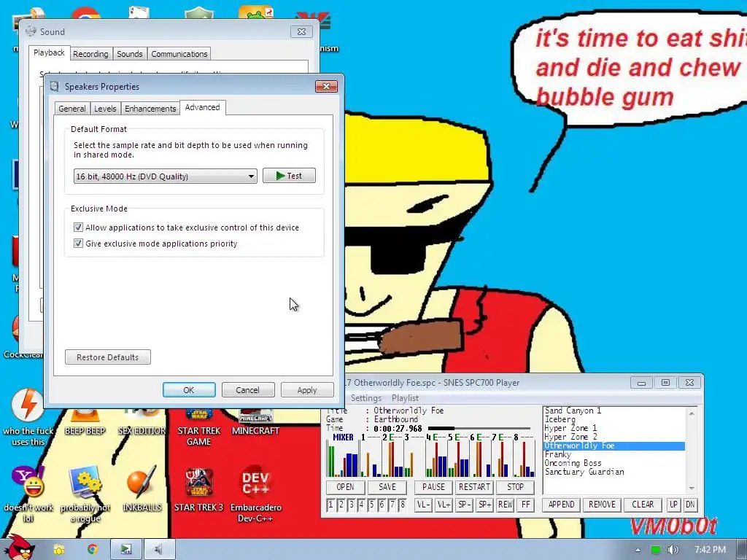This screenshot has width=747, height=560.
Task: Increase speed with SP+ button
Action: pos(484,505)
